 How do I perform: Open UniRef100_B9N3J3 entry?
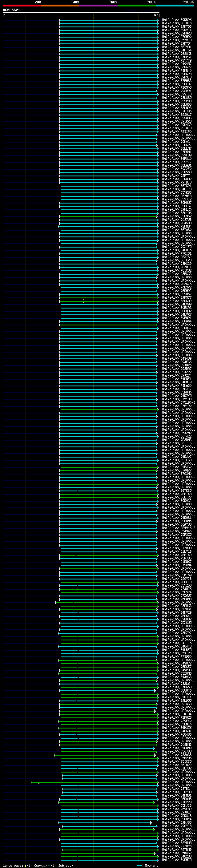(177, 77)
